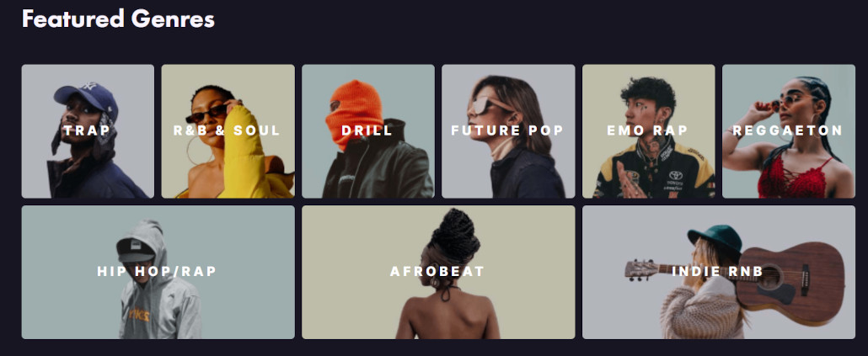
Task: Click the R&B & SOUL label text
Action: click(x=227, y=131)
